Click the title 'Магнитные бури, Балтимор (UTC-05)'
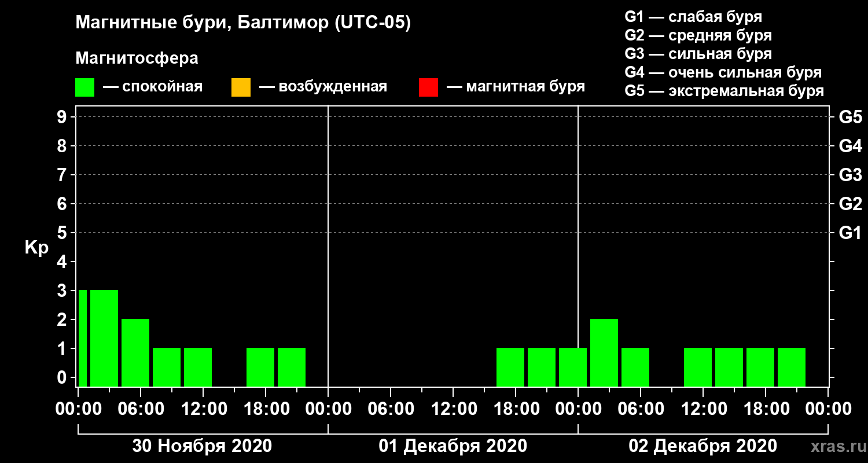 (x=243, y=23)
